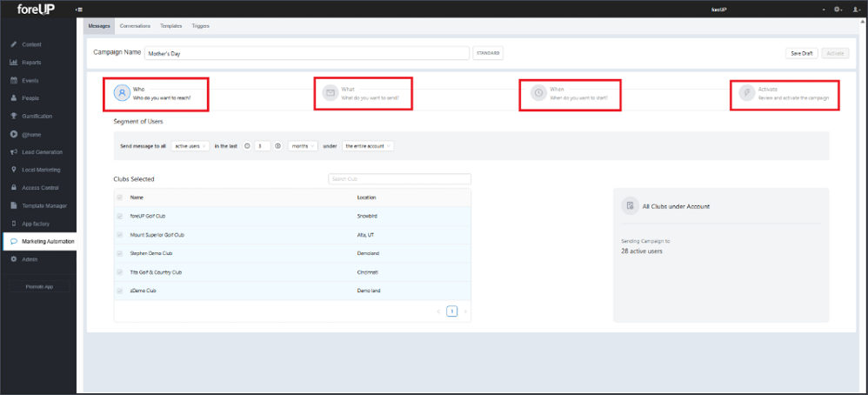Open the Template Manager
Viewport: 868px width, 395px height.
coord(44,205)
